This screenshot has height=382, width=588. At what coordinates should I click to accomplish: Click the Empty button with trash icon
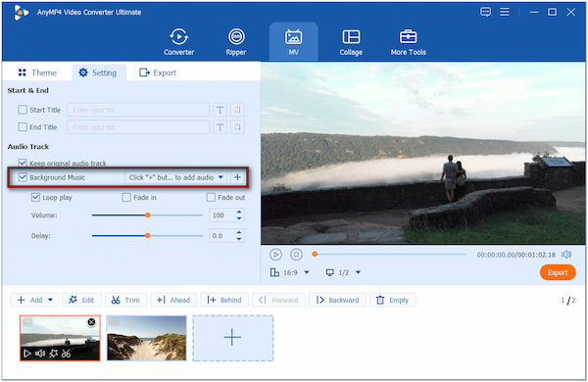tap(393, 300)
